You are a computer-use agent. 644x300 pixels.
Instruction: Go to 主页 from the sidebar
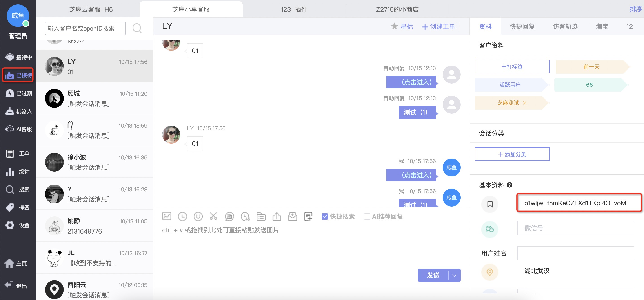pyautogui.click(x=16, y=263)
